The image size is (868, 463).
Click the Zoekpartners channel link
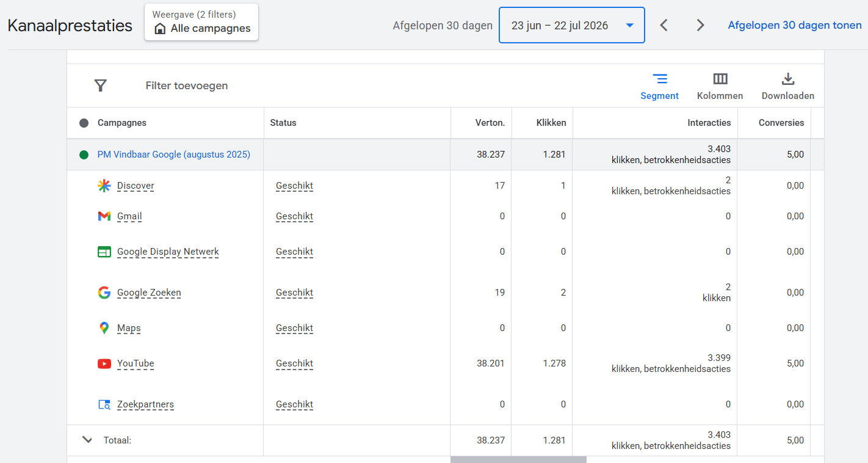click(145, 404)
